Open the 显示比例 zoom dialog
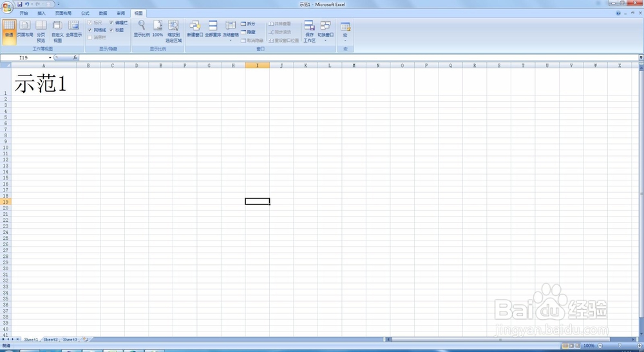The width and height of the screenshot is (644, 352). (x=142, y=29)
